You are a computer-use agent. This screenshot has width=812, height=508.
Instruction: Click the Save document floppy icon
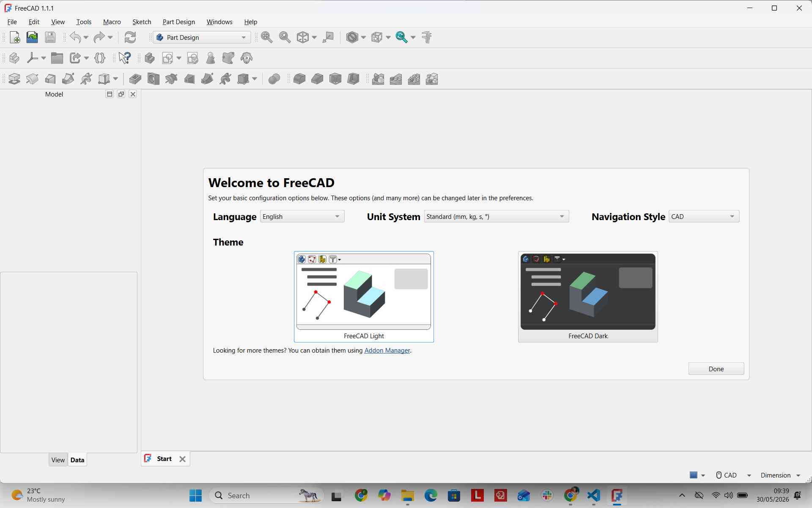coord(50,37)
